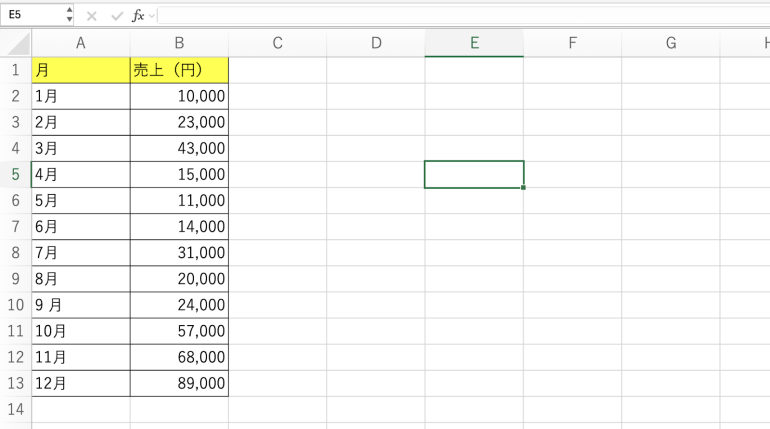
Task: Select row 7 header
Action: (x=16, y=226)
